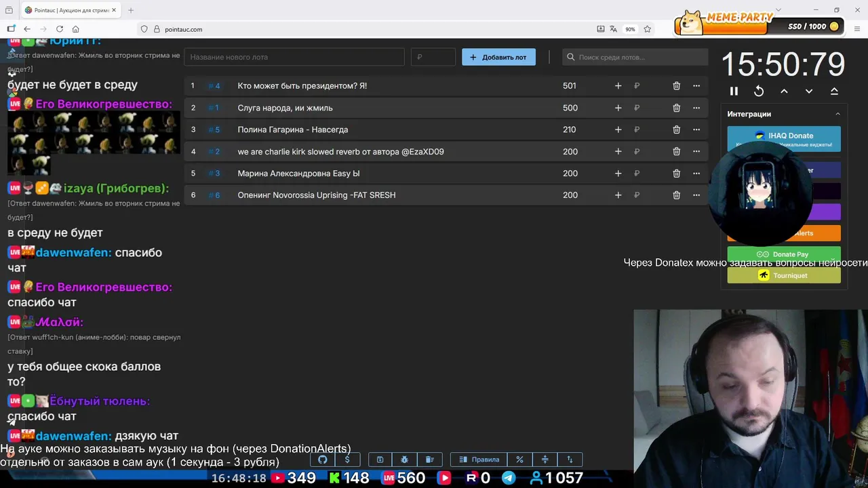Image resolution: width=868 pixels, height=488 pixels.
Task: Click the double-up timer boost icon
Action: (834, 91)
